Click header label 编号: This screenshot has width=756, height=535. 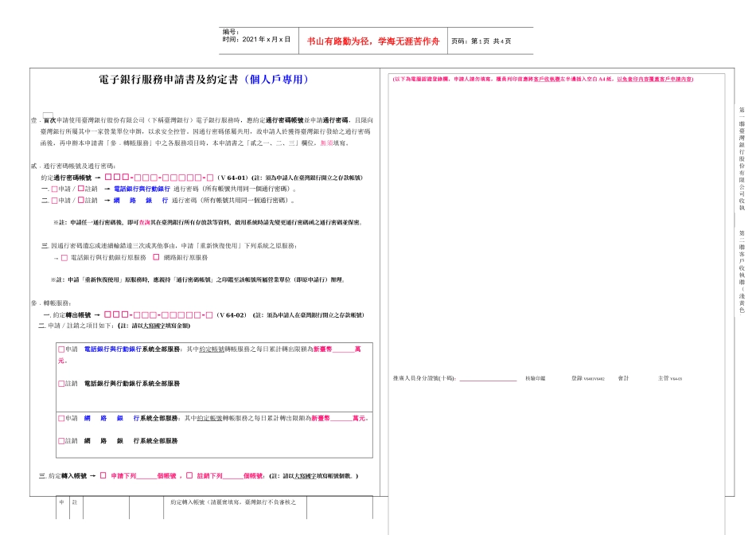click(231, 32)
